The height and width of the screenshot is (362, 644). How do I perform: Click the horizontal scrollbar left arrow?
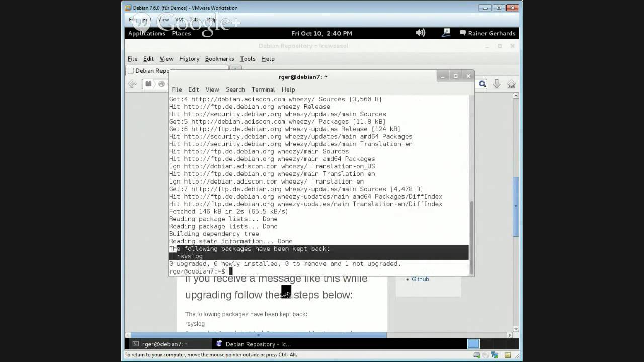point(127,335)
